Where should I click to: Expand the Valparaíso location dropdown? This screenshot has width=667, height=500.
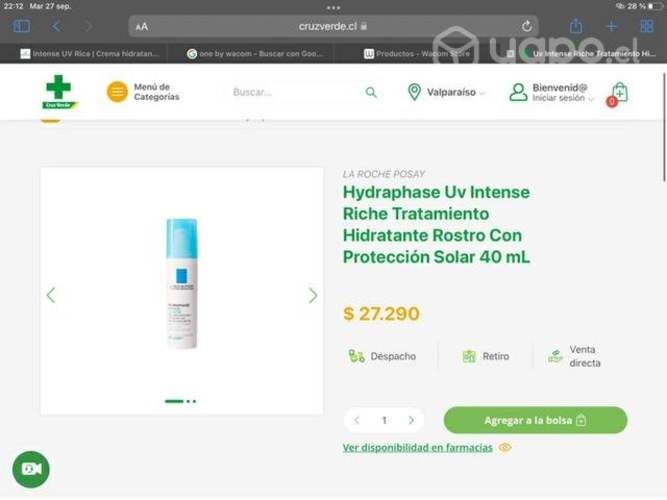click(x=455, y=92)
